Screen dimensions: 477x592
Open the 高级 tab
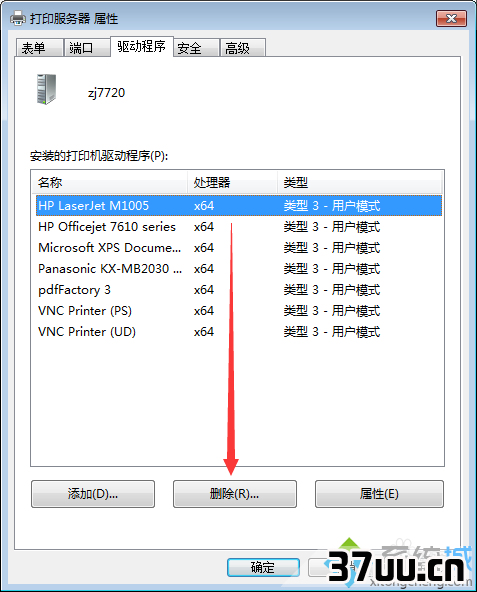(x=243, y=48)
